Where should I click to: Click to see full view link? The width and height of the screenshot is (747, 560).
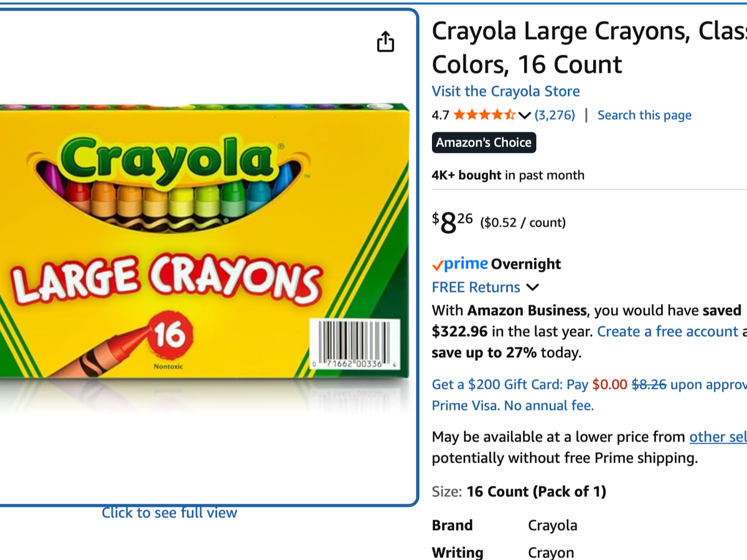(x=169, y=513)
